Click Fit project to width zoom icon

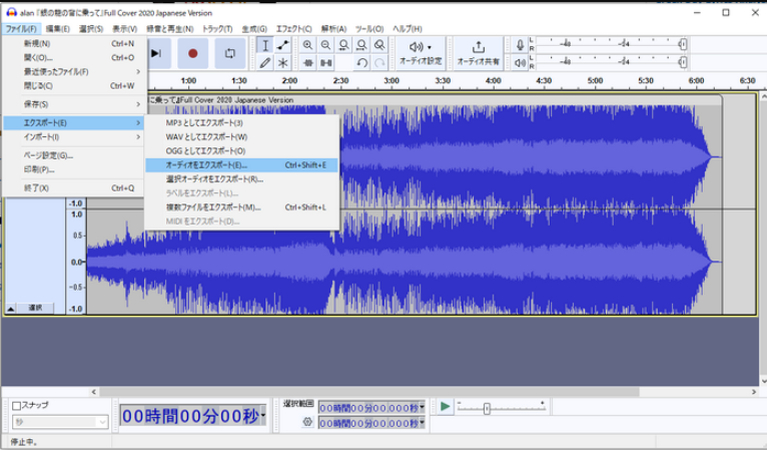click(x=361, y=45)
